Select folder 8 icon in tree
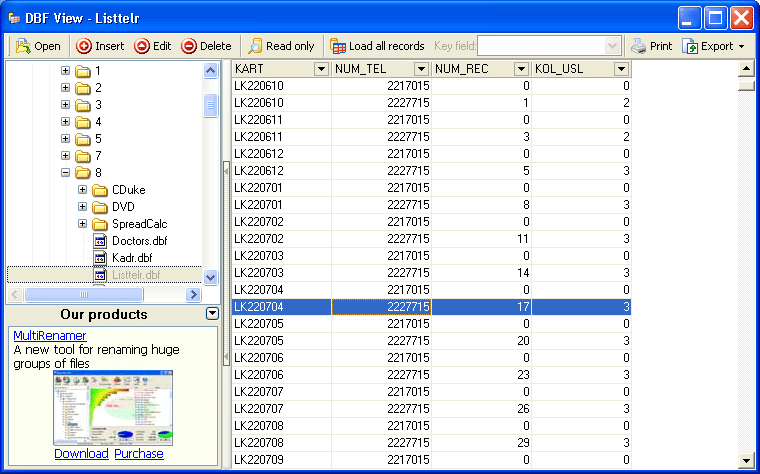 (x=83, y=173)
